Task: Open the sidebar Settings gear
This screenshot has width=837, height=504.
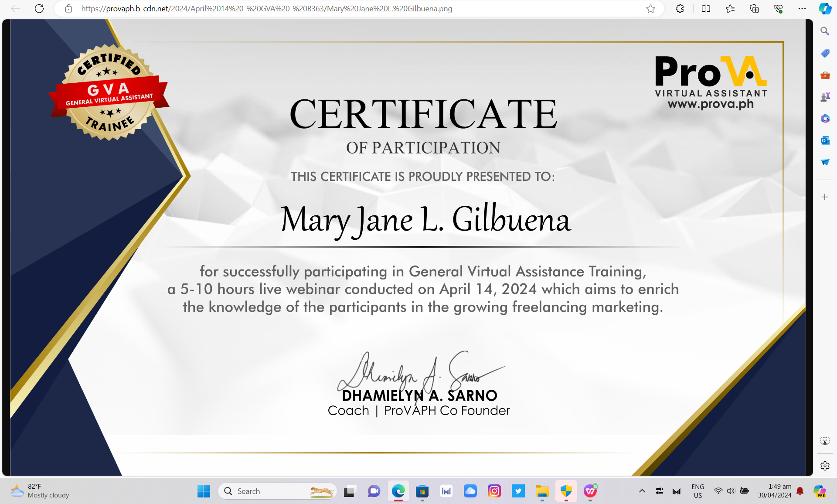Action: [825, 466]
